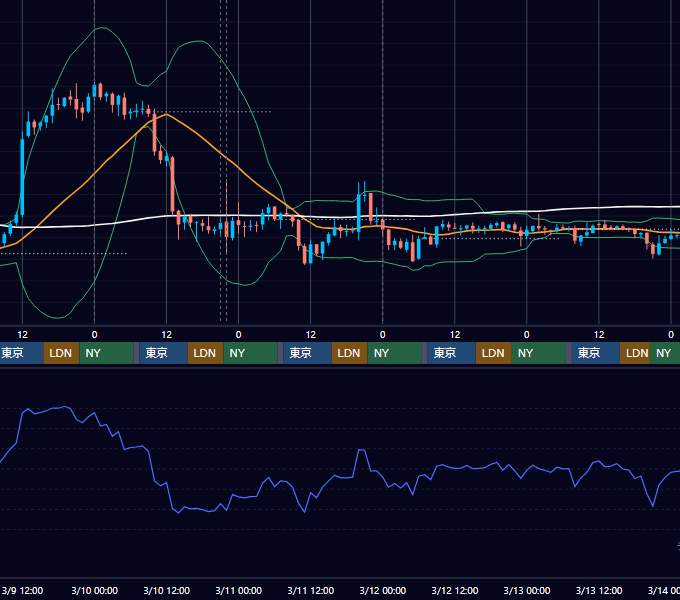Click the 3/12 00:00 date axis label
Viewport: 680px width, 600px height.
(382, 590)
